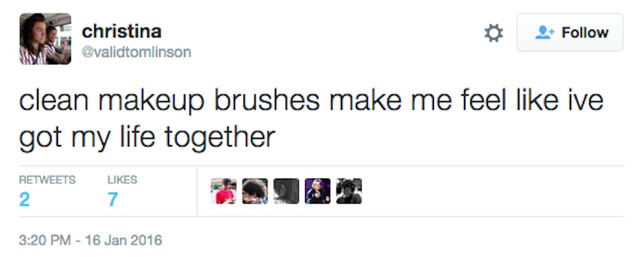Open the dark gray third liker avatar
Image resolution: width=644 pixels, height=257 pixels.
[x=286, y=191]
